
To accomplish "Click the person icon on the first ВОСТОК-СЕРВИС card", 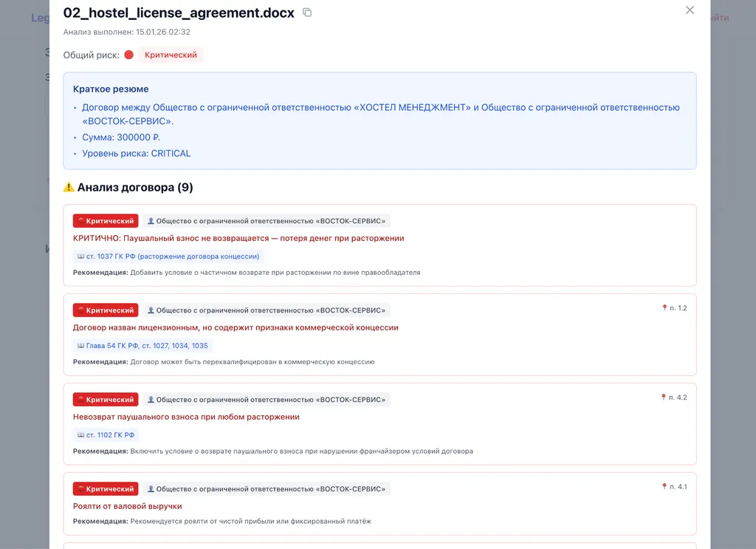I will click(151, 220).
